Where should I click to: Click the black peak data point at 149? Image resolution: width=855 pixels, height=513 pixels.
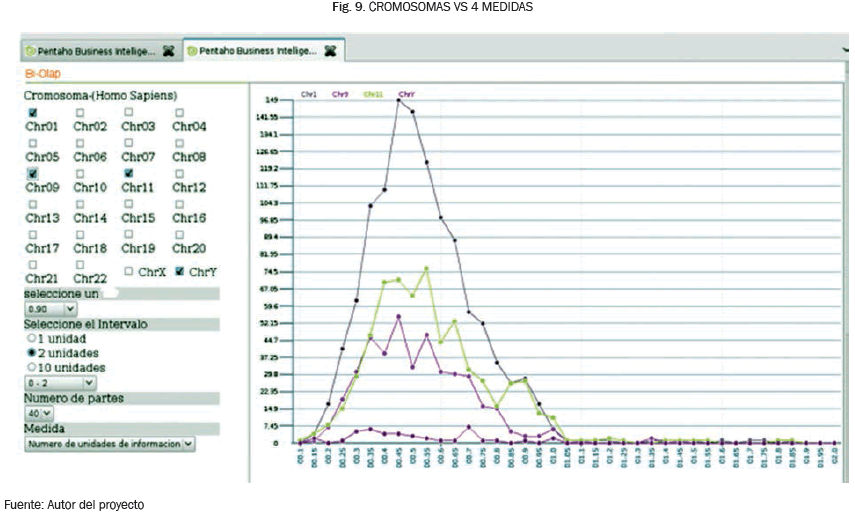pyautogui.click(x=398, y=100)
